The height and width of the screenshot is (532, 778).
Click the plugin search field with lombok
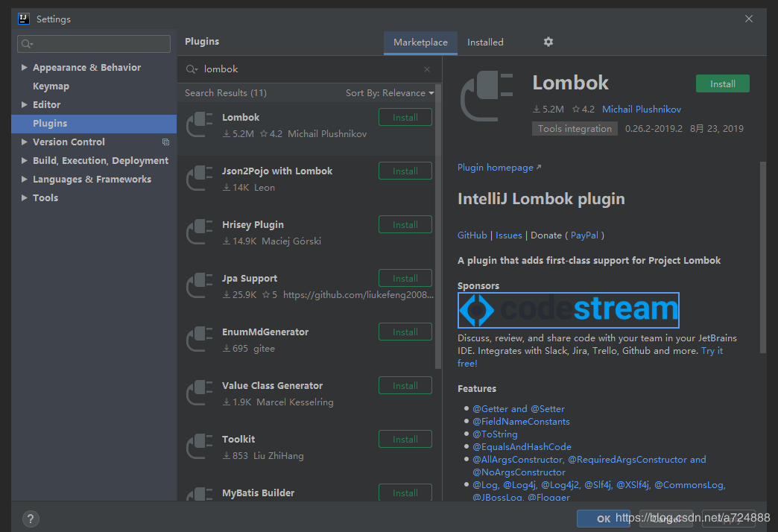coord(308,69)
